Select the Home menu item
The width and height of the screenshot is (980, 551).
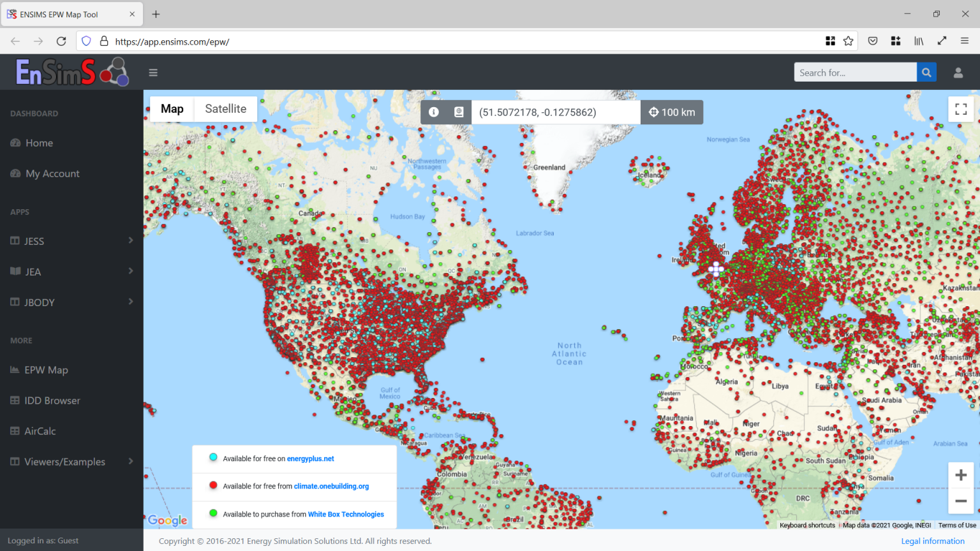click(x=38, y=143)
